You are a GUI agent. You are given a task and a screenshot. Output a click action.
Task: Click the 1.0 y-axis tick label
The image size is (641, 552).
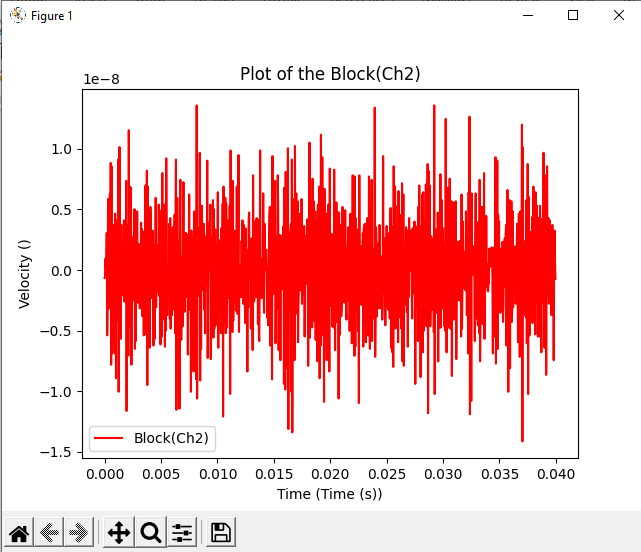tap(61, 150)
